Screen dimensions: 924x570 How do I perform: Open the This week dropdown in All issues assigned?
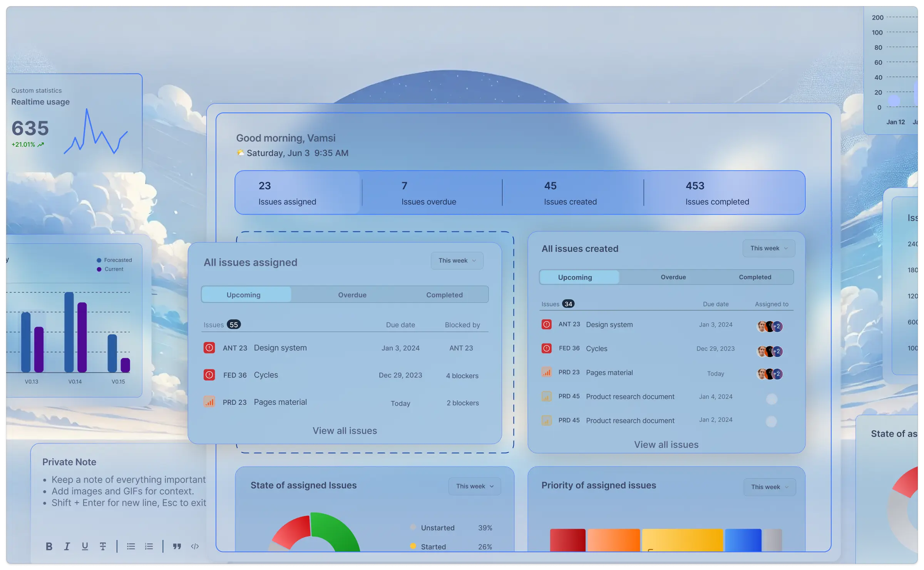click(x=457, y=260)
